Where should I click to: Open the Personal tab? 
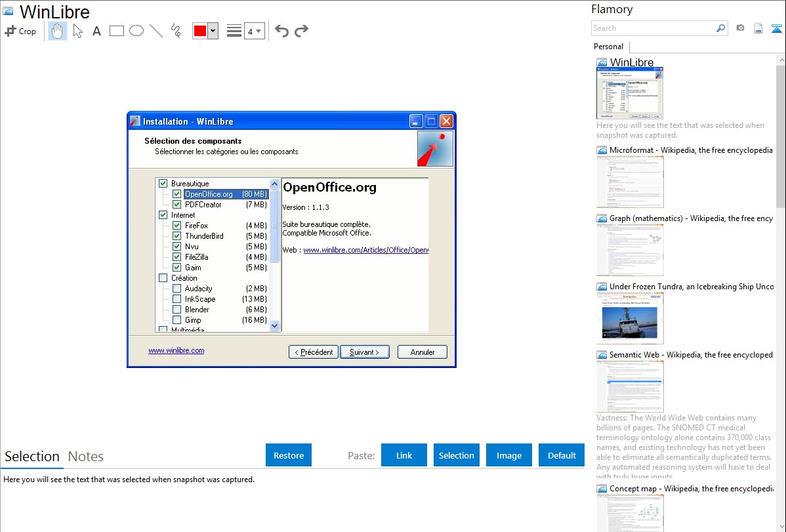point(608,47)
